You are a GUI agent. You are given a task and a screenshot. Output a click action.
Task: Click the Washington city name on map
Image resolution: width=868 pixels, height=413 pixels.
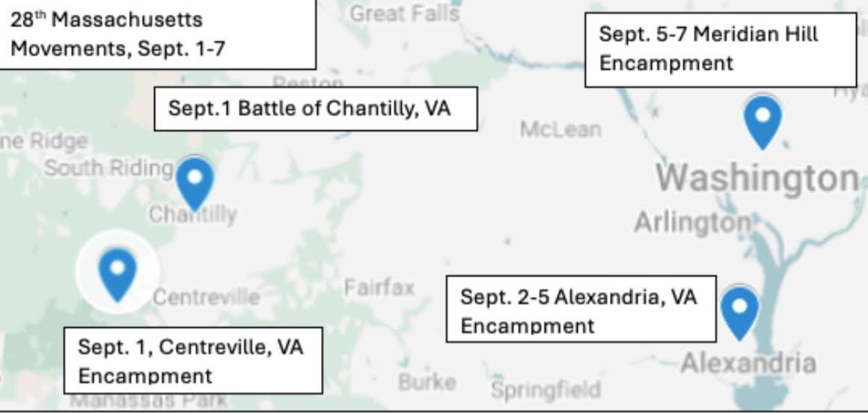point(758,178)
